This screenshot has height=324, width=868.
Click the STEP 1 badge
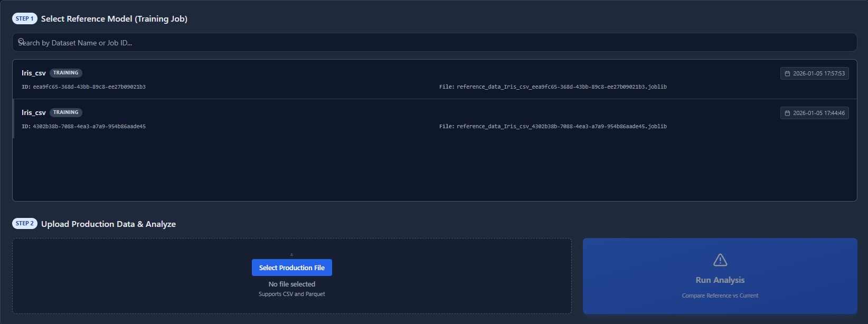[x=24, y=18]
